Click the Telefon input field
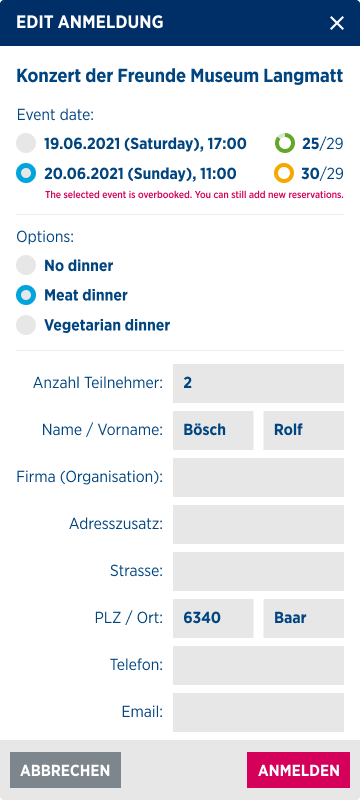The image size is (360, 800). [259, 665]
